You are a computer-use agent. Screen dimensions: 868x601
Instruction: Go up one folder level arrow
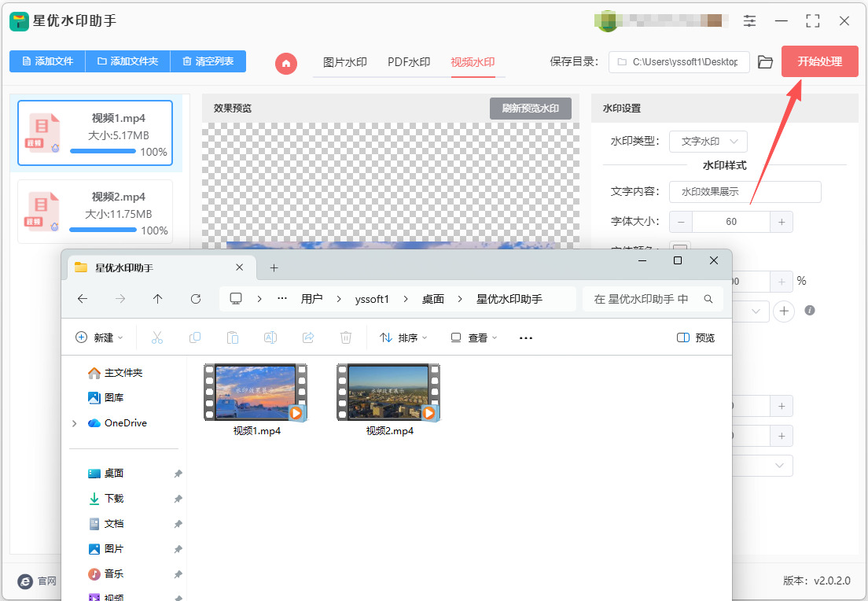(158, 299)
